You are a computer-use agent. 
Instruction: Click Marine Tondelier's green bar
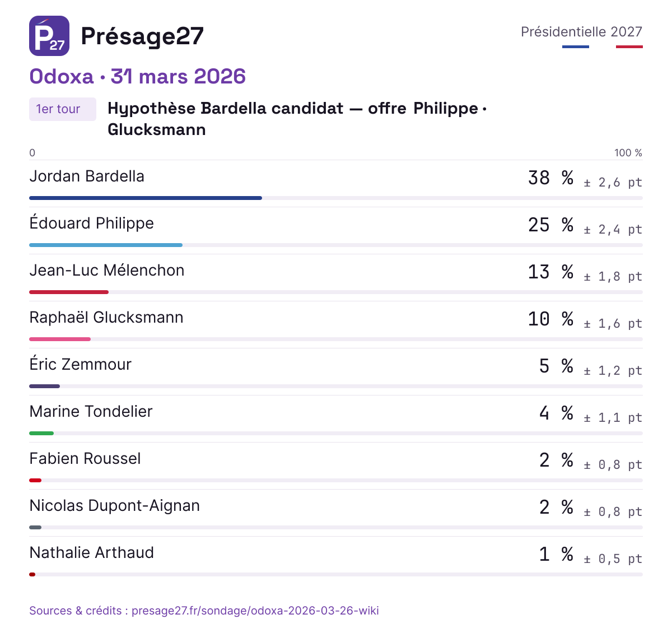pyautogui.click(x=41, y=434)
